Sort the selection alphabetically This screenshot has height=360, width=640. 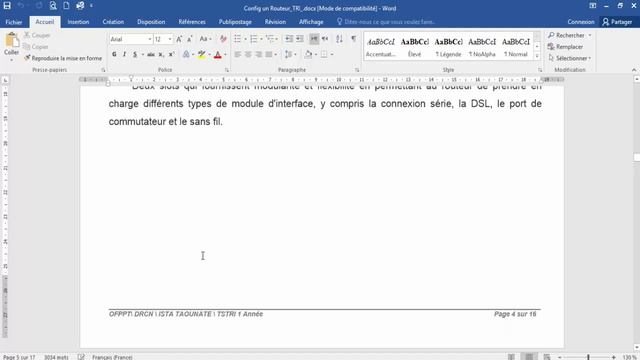pyautogui.click(x=339, y=39)
